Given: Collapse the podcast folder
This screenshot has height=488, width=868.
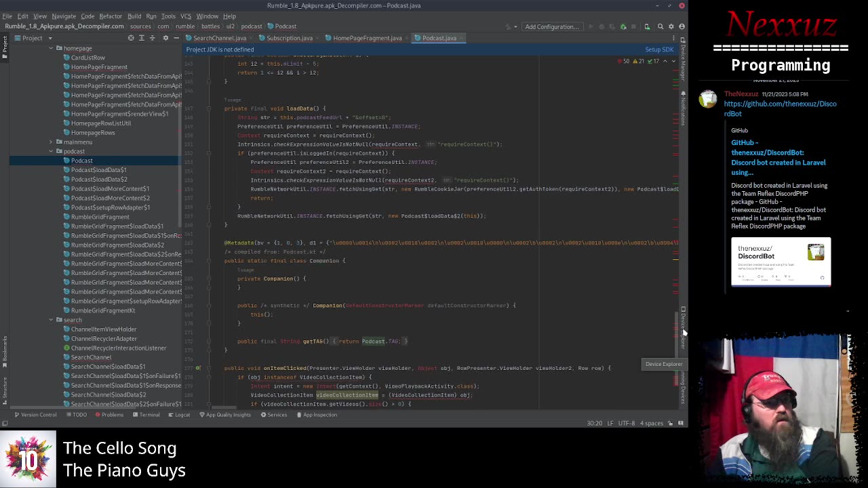Looking at the screenshot, I should click(x=51, y=151).
